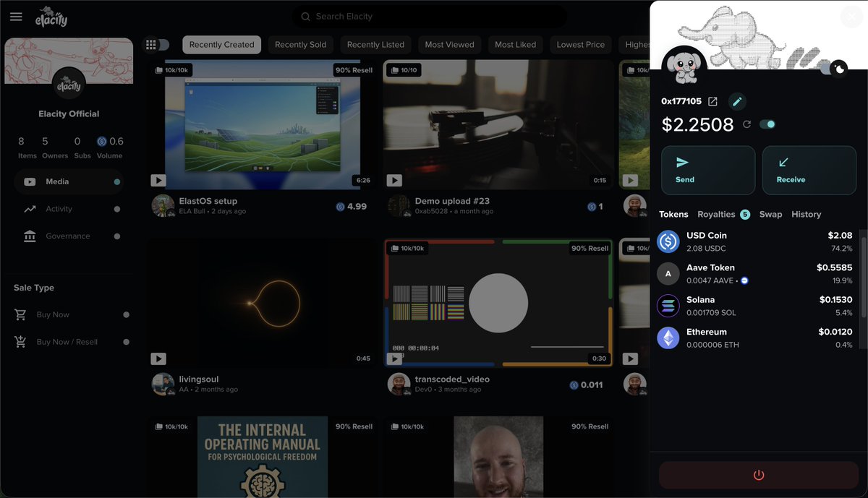Sort by Recently Created
This screenshot has height=498, width=868.
click(221, 45)
